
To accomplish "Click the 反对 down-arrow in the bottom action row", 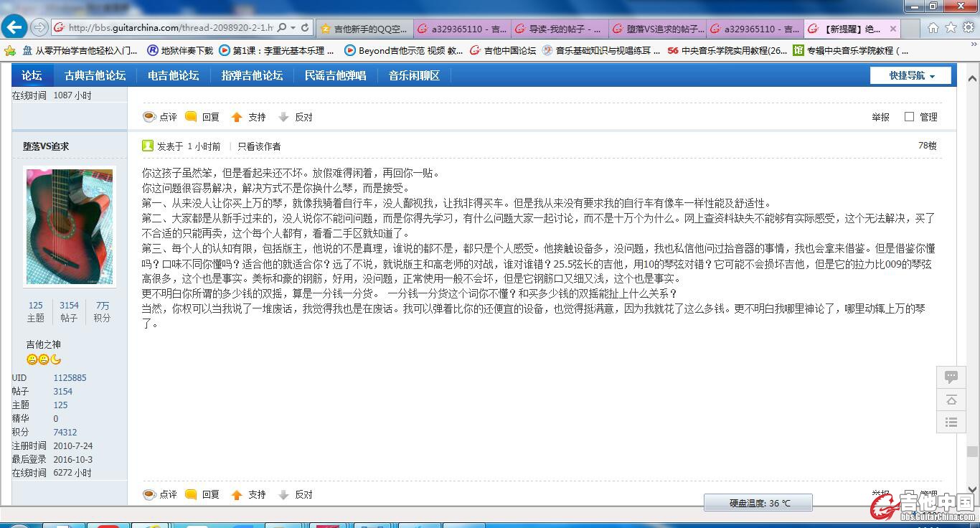I will point(283,494).
